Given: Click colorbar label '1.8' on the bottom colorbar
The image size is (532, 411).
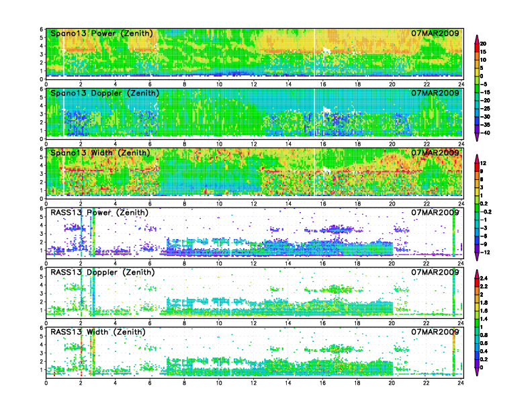Looking at the screenshot, I should coord(484,303).
